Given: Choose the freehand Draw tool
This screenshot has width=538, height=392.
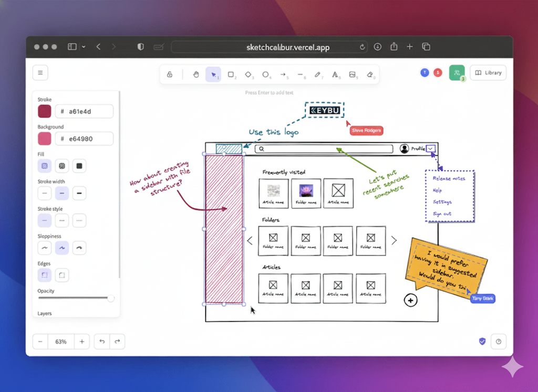Looking at the screenshot, I should [318, 75].
